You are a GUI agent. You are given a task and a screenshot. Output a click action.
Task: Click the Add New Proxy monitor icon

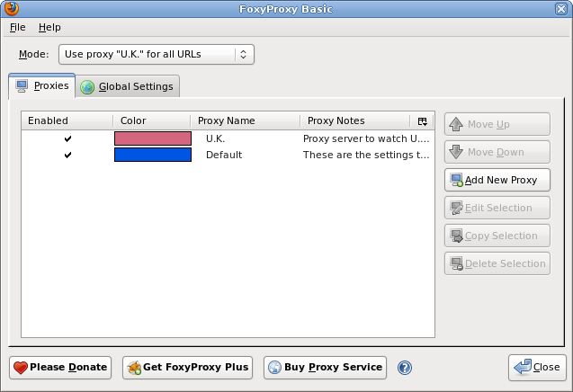(457, 180)
